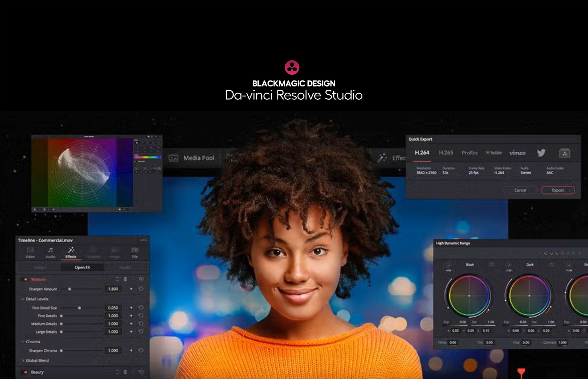Click the Twitter bird export icon

click(541, 153)
